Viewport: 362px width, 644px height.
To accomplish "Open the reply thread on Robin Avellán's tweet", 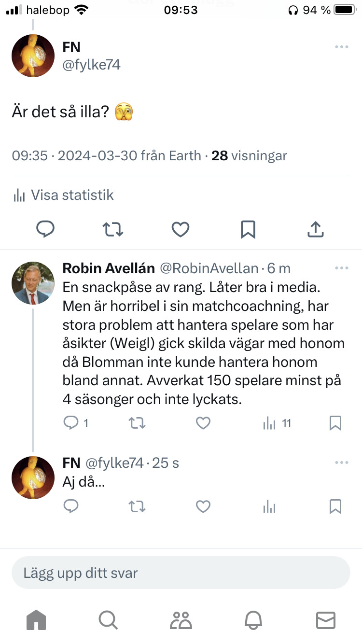I will point(71,423).
